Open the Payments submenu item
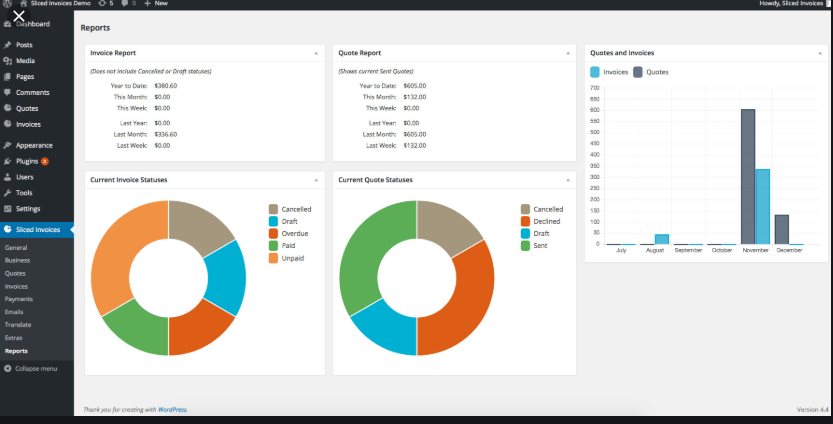Screen dimensions: 833x424 coord(19,299)
